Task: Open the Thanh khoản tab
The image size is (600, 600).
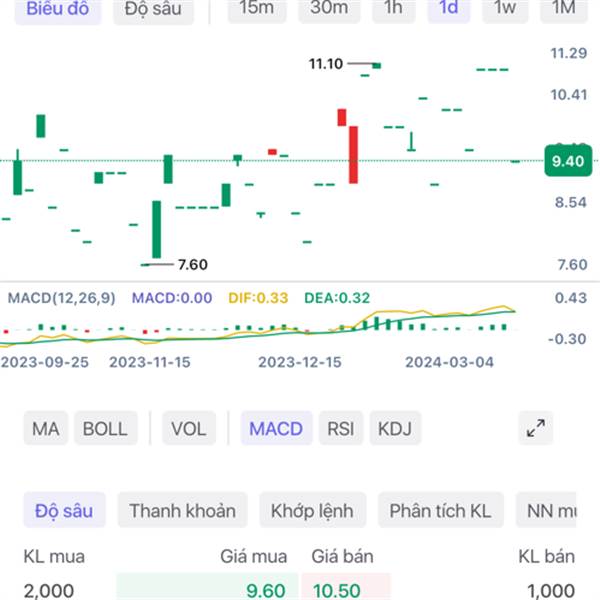Action: click(183, 510)
